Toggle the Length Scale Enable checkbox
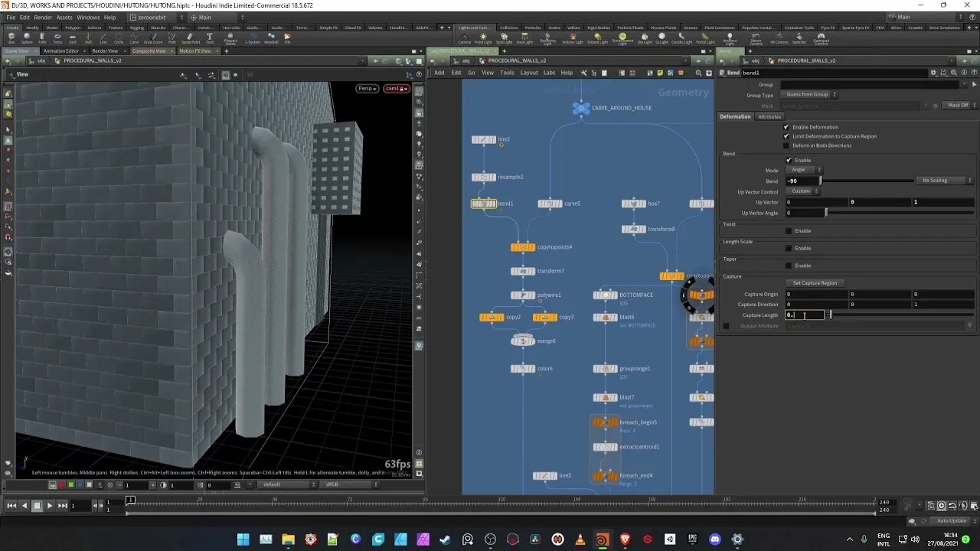The height and width of the screenshot is (551, 980). tap(789, 248)
